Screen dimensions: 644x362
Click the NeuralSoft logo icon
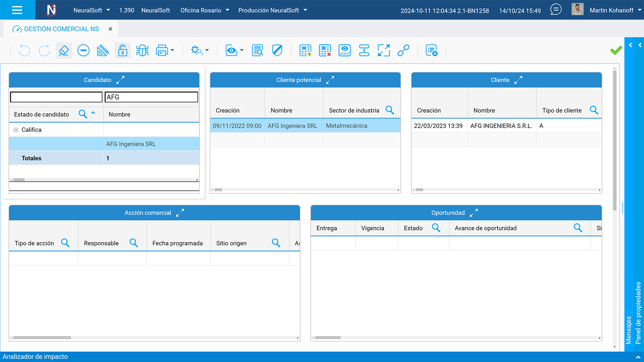[x=51, y=10]
